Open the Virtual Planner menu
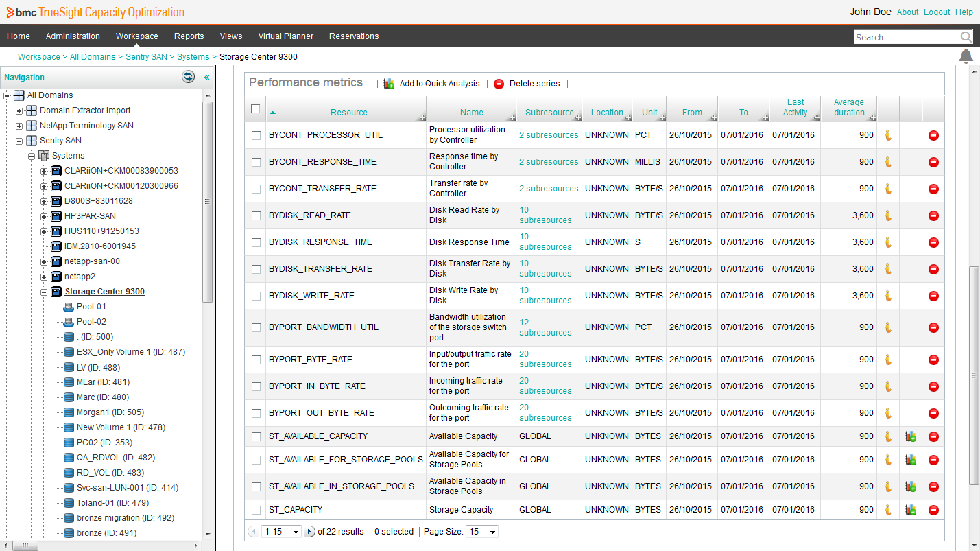Screen dimensions: 980x551 tap(286, 36)
